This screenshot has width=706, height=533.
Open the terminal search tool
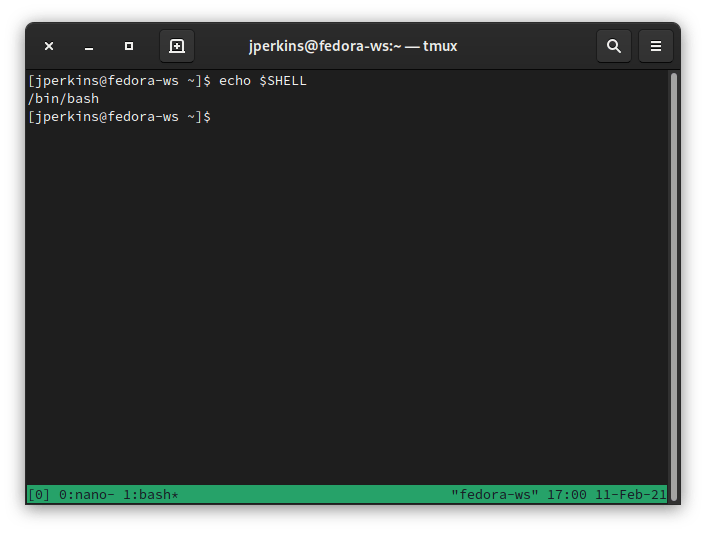click(x=614, y=46)
